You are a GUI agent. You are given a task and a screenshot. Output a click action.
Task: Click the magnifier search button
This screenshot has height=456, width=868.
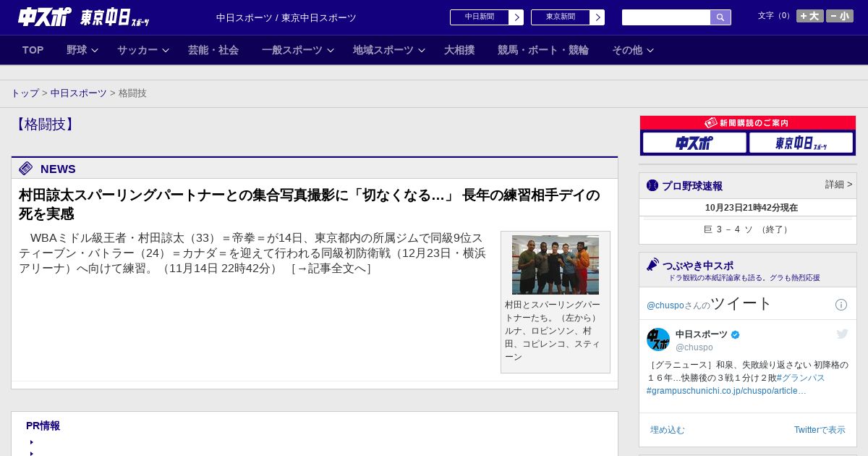(720, 17)
